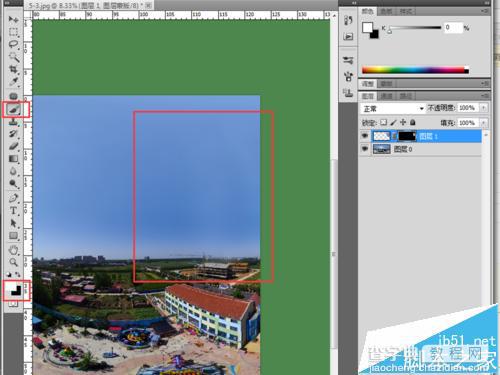
Task: Select the Rectangular Marquee tool
Action: (x=13, y=32)
